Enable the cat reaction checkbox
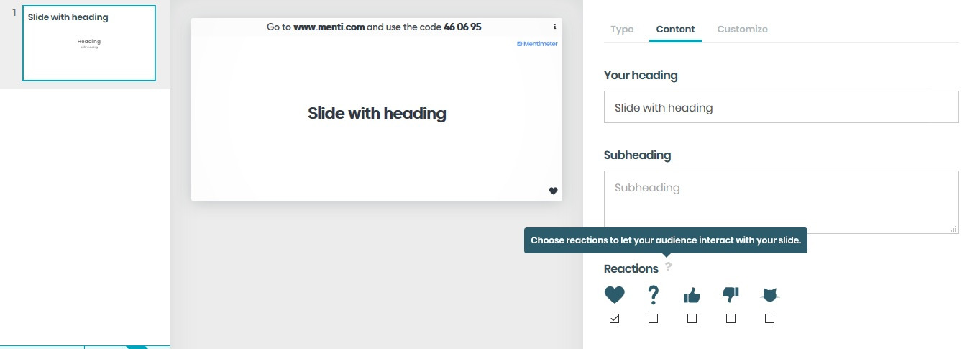 click(770, 319)
